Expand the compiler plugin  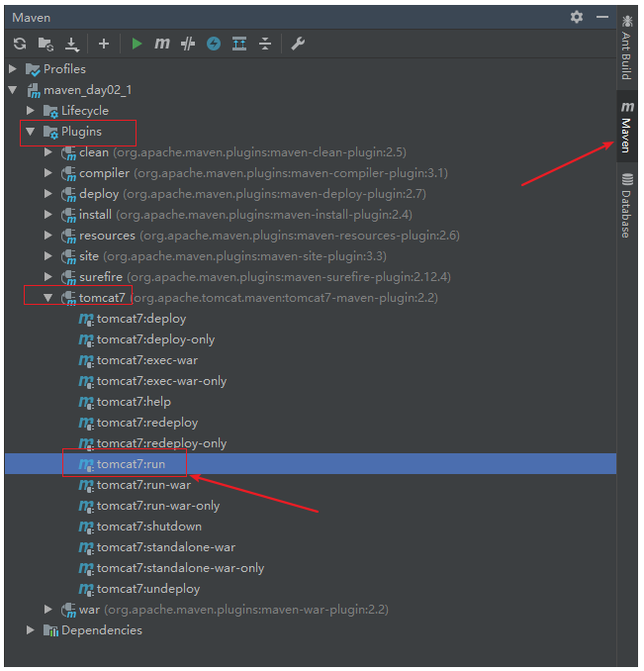coord(48,173)
